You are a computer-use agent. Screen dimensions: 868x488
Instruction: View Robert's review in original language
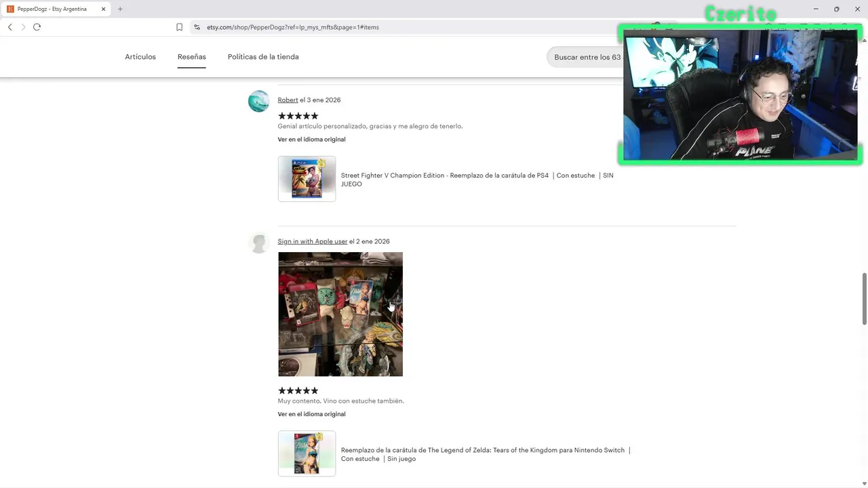click(311, 140)
